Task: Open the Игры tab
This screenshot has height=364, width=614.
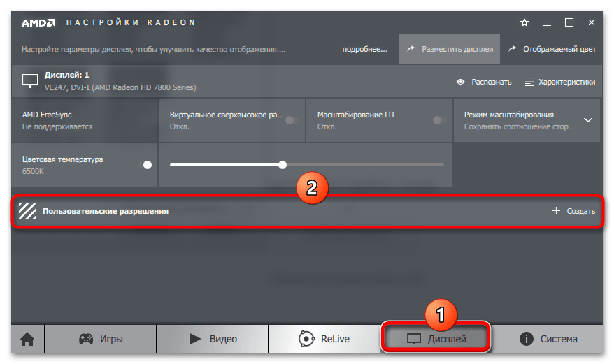Action: [x=99, y=339]
